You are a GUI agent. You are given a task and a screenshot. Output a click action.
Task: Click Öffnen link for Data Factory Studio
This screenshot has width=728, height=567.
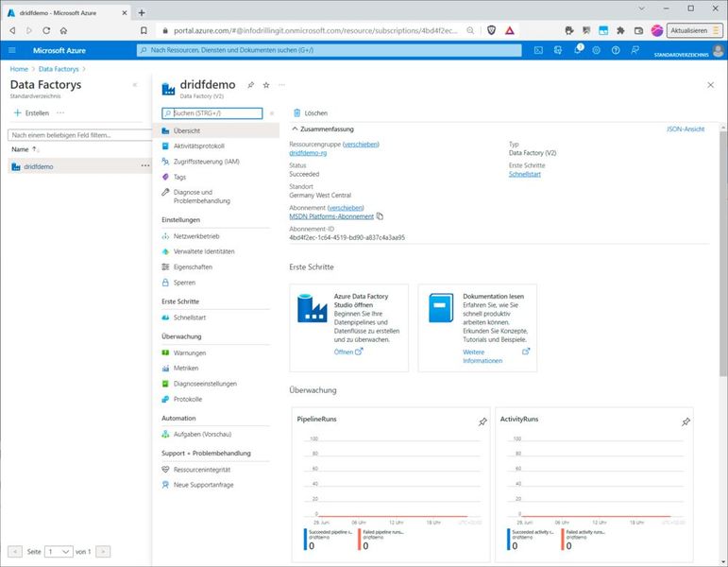[348, 352]
